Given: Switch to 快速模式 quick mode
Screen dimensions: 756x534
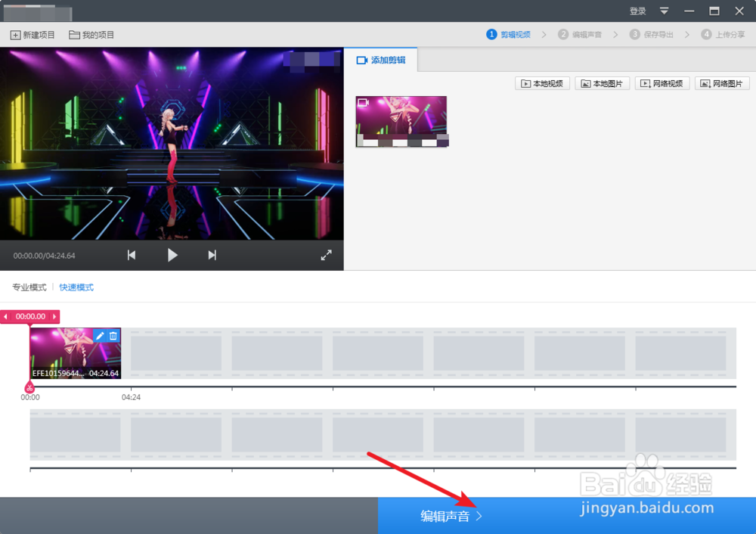Looking at the screenshot, I should tap(76, 287).
